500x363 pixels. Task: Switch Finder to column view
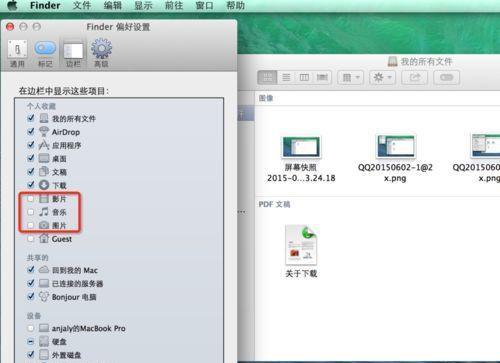pos(304,78)
